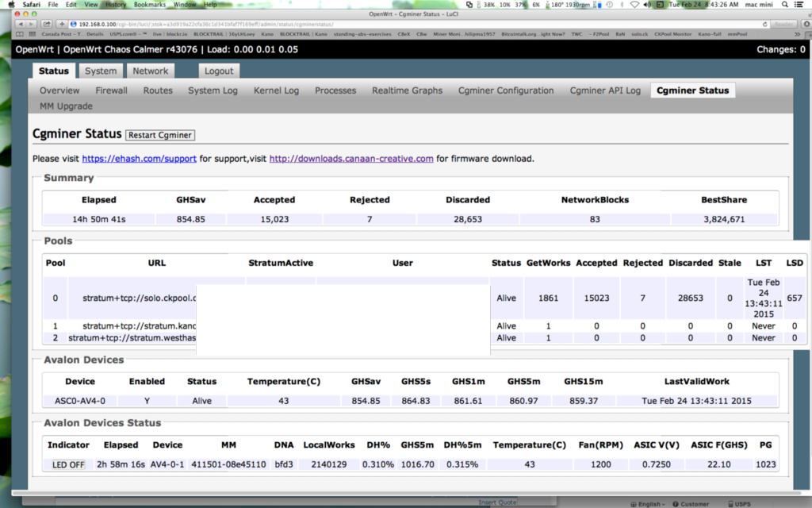Open the Safari View menu
Viewport: 812px width, 508px height.
coord(91,4)
